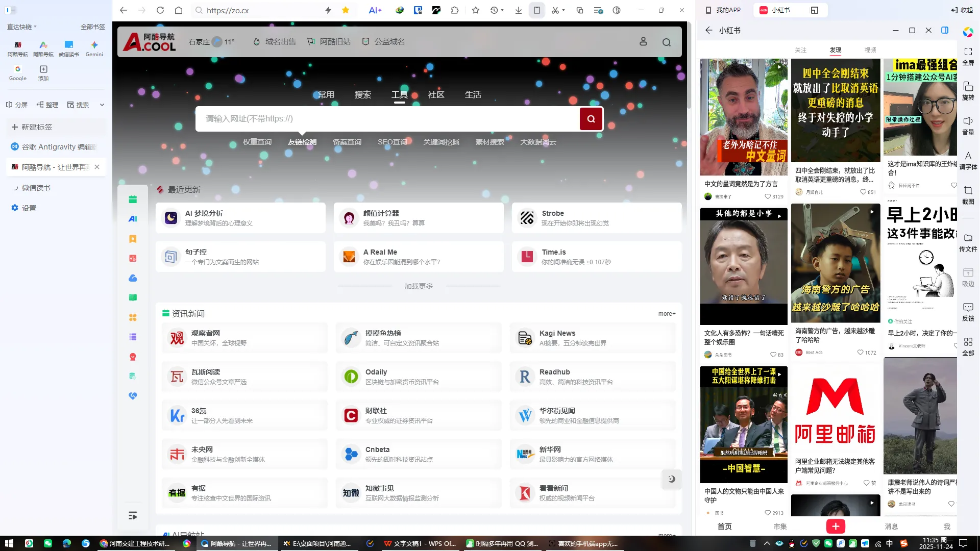Open the 域名出售 link in header

pyautogui.click(x=280, y=42)
